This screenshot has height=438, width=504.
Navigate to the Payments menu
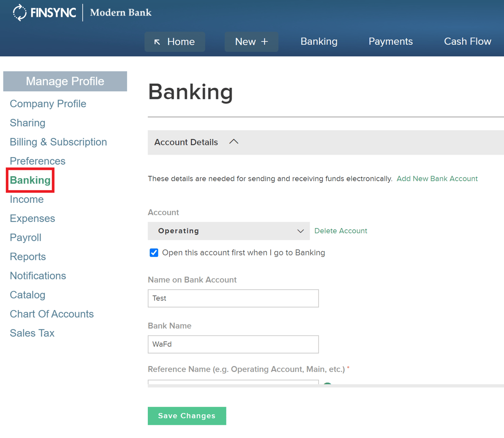tap(390, 41)
